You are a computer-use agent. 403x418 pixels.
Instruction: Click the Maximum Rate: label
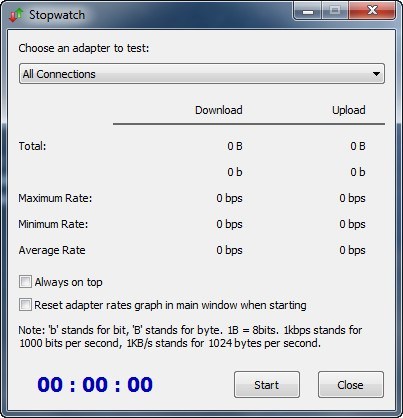[x=55, y=198]
